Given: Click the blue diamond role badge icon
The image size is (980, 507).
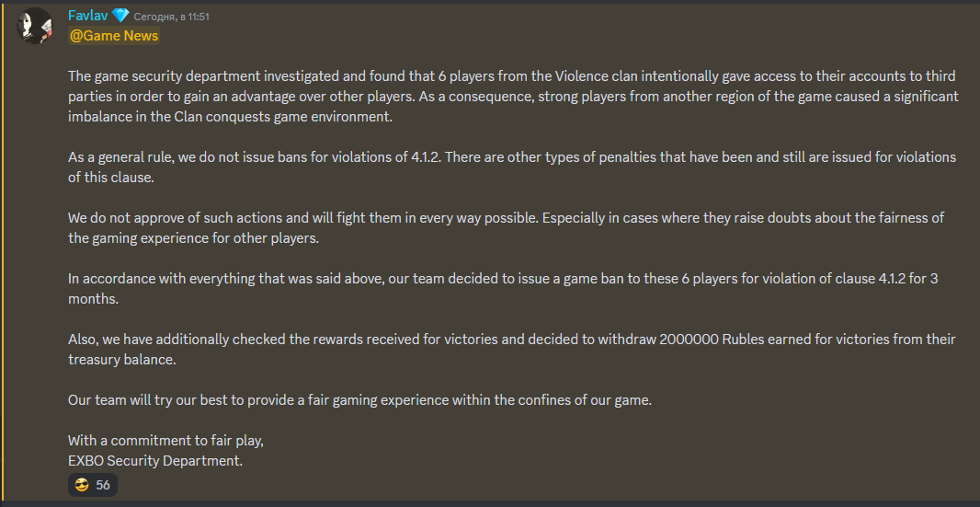Looking at the screenshot, I should [120, 16].
